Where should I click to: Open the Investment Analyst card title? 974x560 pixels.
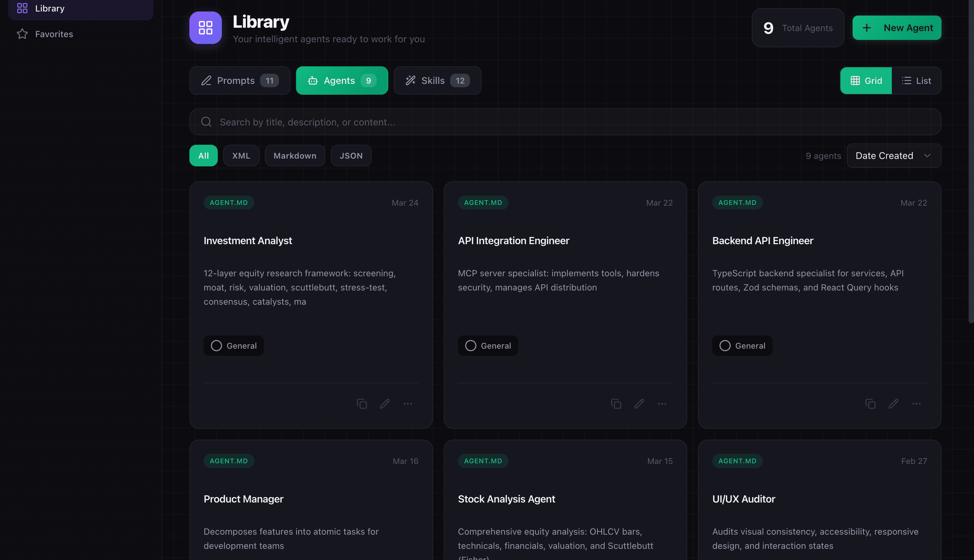click(248, 241)
